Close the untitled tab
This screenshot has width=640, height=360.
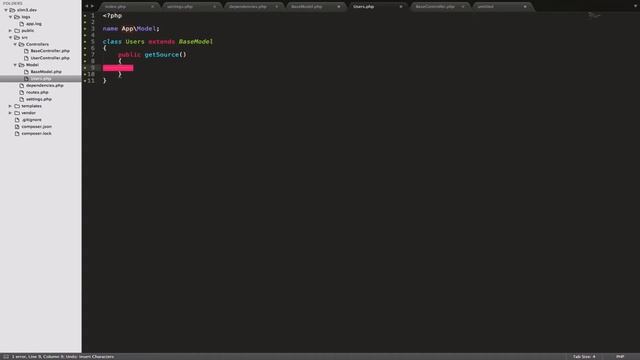525,7
